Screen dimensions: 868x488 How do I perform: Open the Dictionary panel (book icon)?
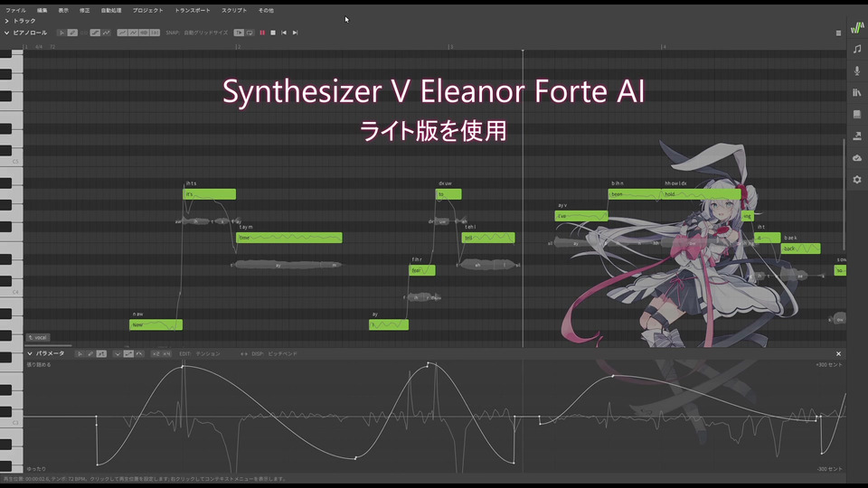(x=857, y=114)
